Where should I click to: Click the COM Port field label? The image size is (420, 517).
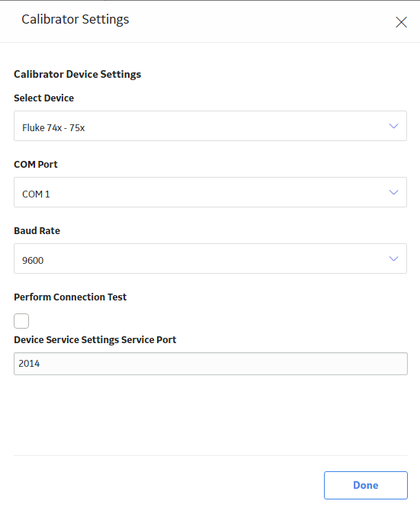click(x=36, y=164)
